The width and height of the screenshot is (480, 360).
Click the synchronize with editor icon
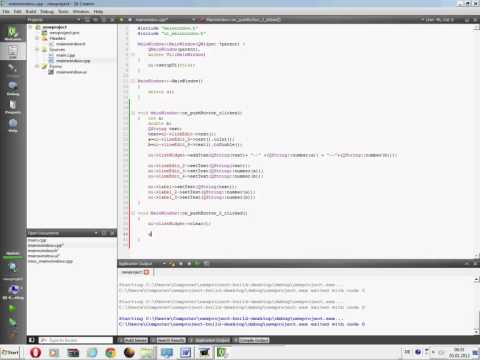click(x=95, y=20)
